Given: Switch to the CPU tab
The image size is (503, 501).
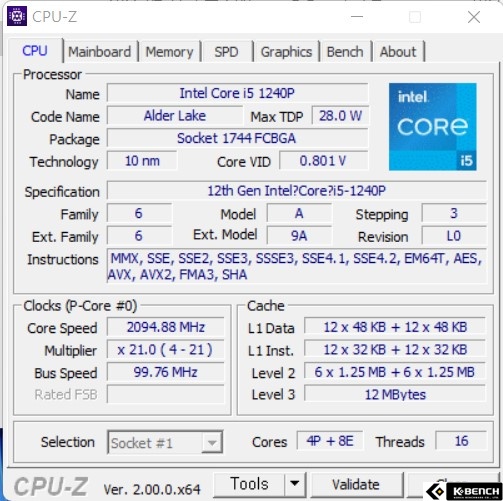Looking at the screenshot, I should point(35,51).
